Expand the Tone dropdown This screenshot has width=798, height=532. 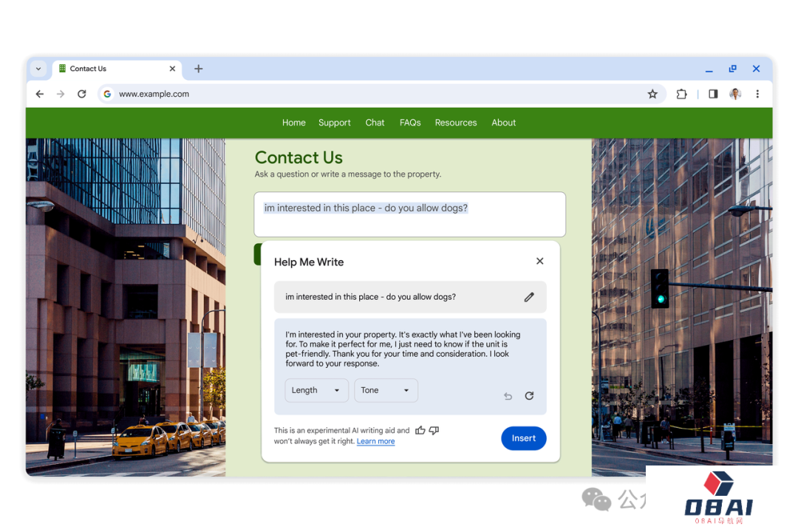(386, 390)
